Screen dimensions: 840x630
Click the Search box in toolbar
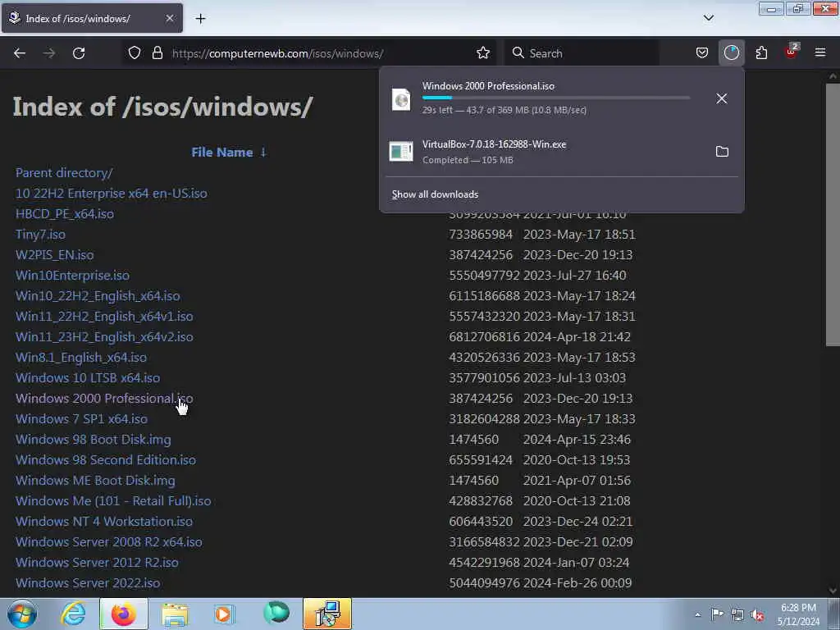pyautogui.click(x=582, y=53)
